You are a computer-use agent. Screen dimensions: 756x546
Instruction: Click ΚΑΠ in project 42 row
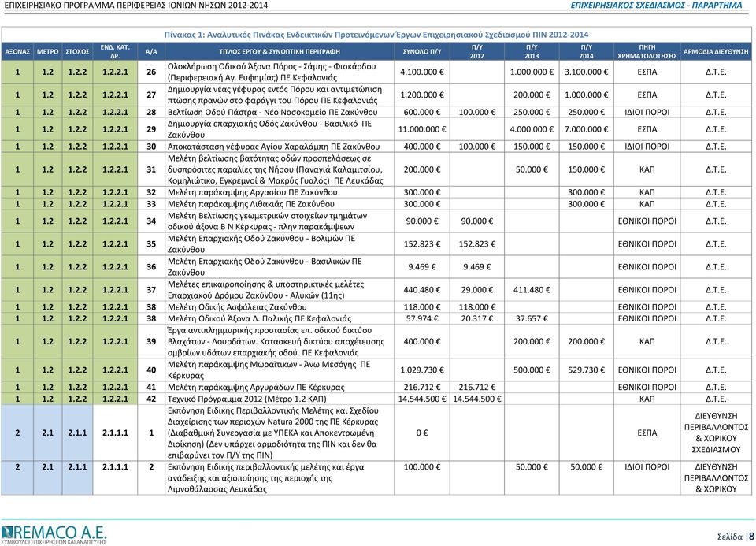click(x=647, y=399)
